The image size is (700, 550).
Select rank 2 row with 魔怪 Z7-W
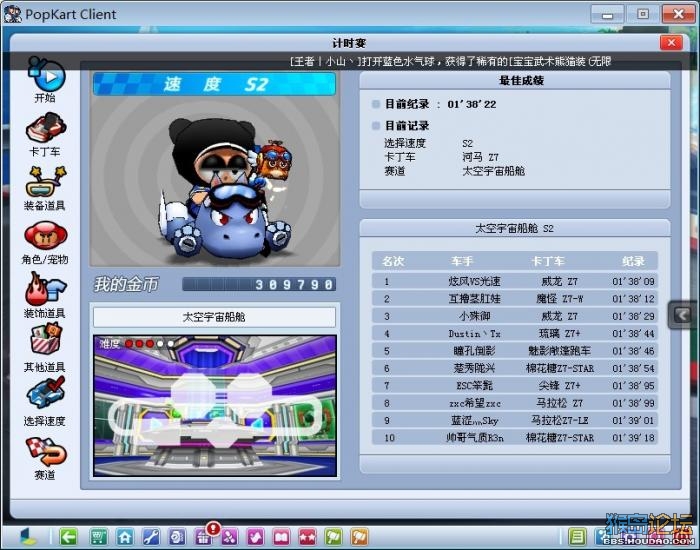click(x=515, y=299)
